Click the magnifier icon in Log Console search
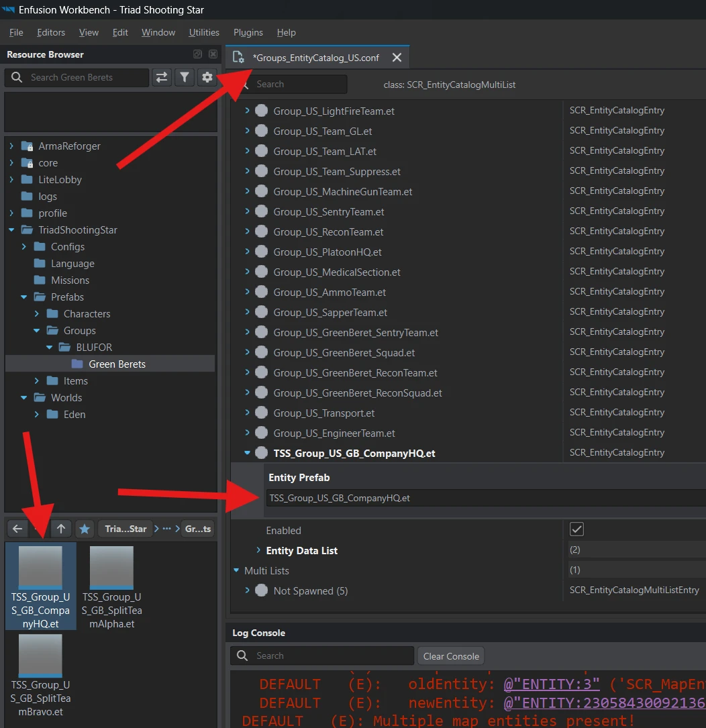This screenshot has height=728, width=706. (x=242, y=655)
